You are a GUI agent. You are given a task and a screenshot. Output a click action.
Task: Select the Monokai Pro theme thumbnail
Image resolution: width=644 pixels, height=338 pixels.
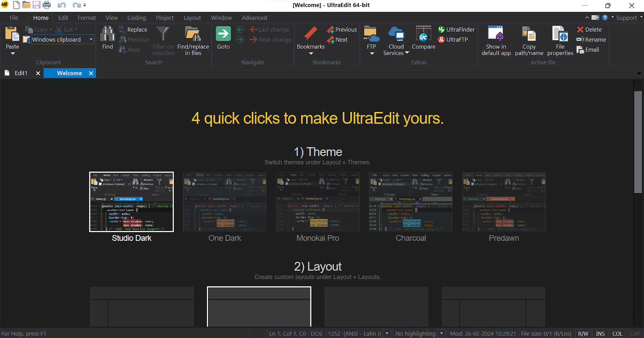pos(318,202)
